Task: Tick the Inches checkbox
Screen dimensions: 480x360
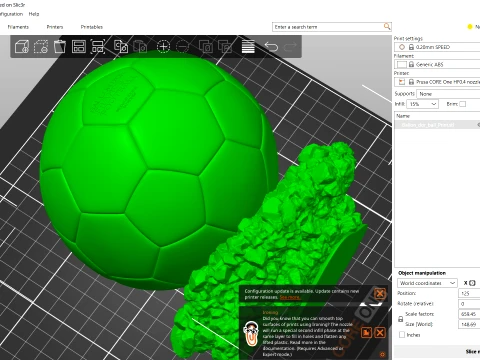Action: (402, 335)
